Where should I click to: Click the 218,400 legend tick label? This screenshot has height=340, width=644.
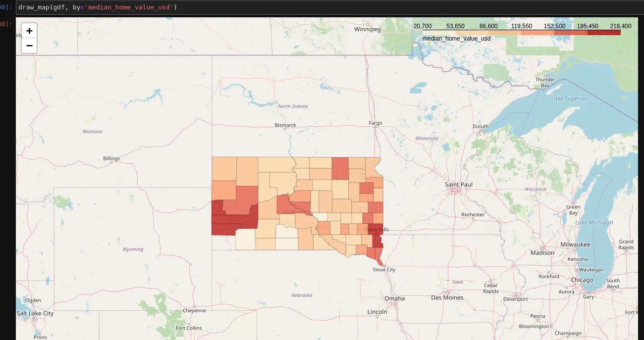click(620, 26)
